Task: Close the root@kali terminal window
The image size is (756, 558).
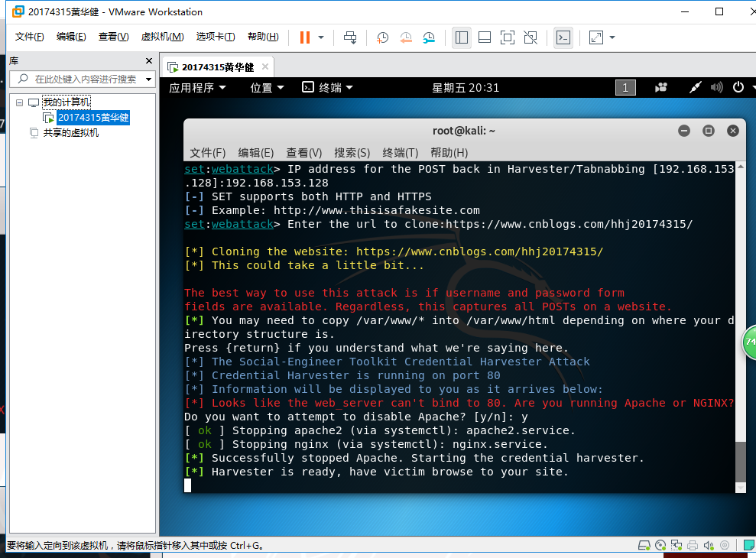Action: tap(733, 131)
